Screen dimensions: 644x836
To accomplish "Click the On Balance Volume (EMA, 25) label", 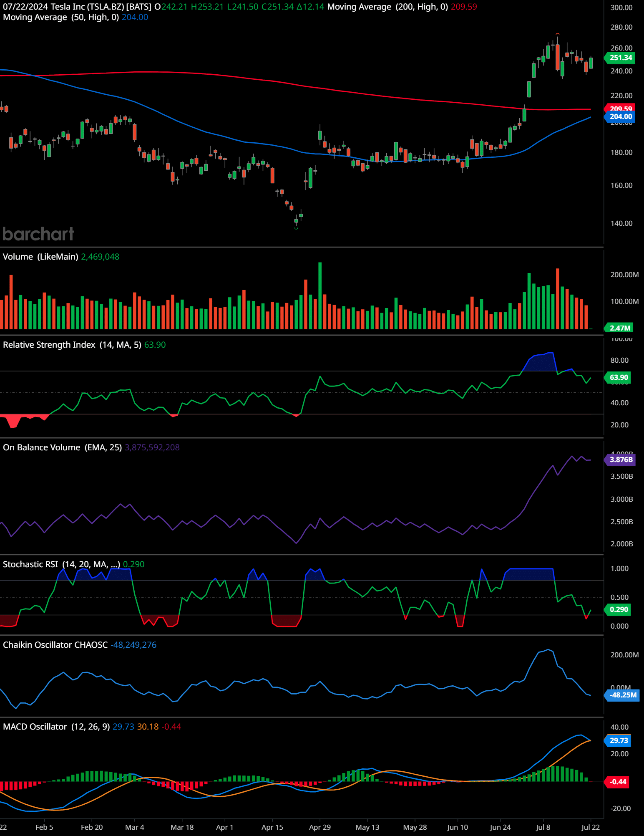I will point(62,447).
